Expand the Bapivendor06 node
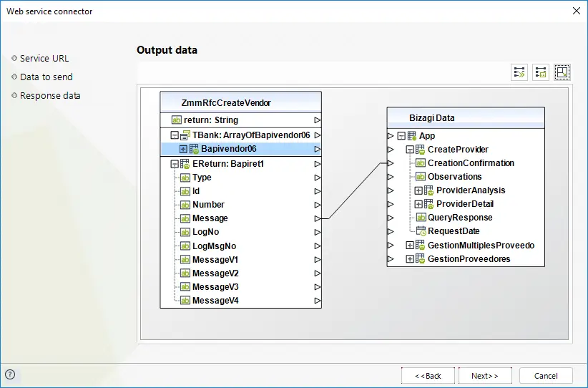Viewport: 588px width, 388px height. [183, 149]
